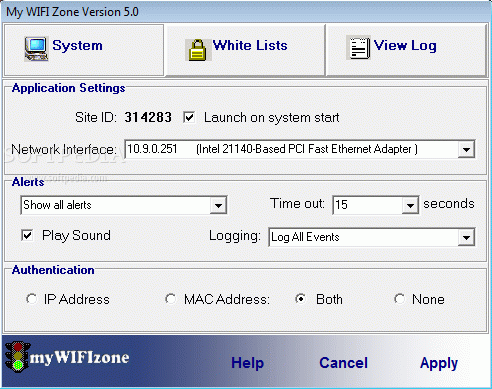Image resolution: width=492 pixels, height=389 pixels.
Task: Click the Show all alerts combo field
Action: click(124, 205)
